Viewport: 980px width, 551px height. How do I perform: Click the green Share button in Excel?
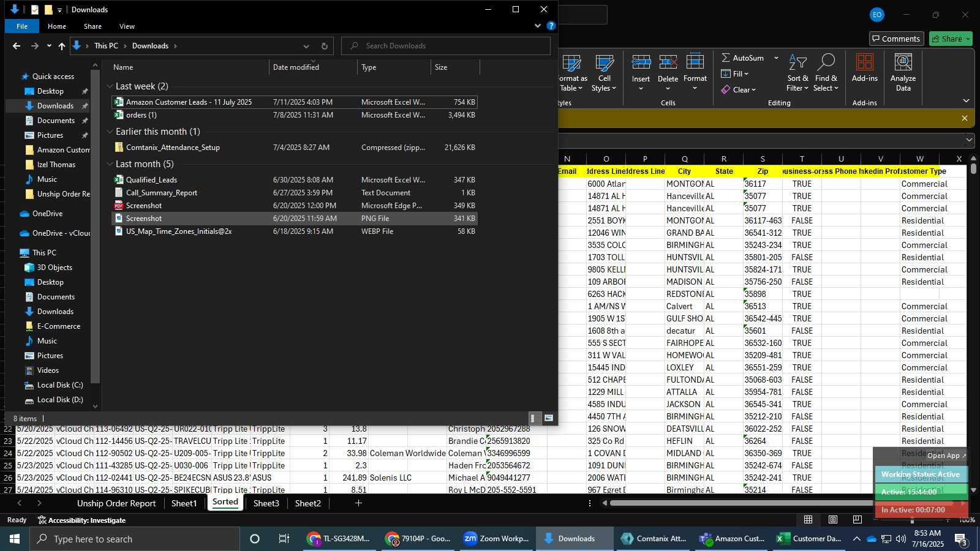pos(951,39)
